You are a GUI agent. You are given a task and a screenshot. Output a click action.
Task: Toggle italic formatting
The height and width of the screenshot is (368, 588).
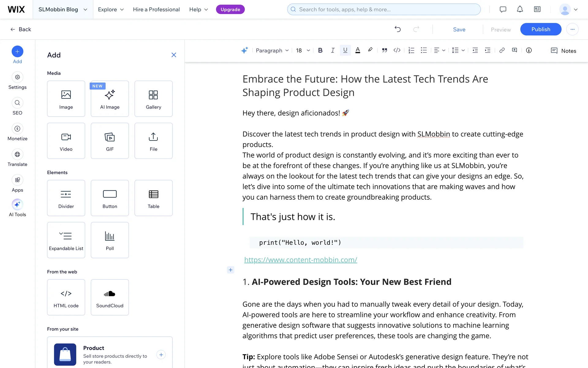[x=333, y=50]
